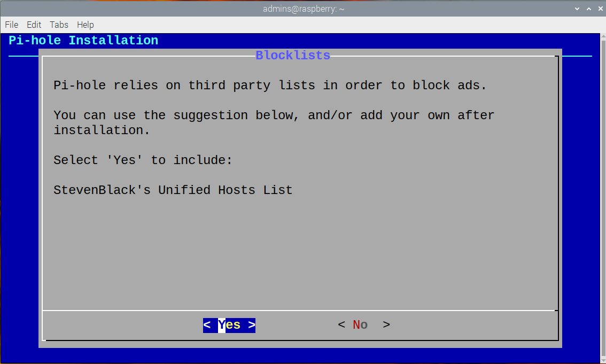Open the Edit menu
This screenshot has height=364, width=606.
pos(34,25)
